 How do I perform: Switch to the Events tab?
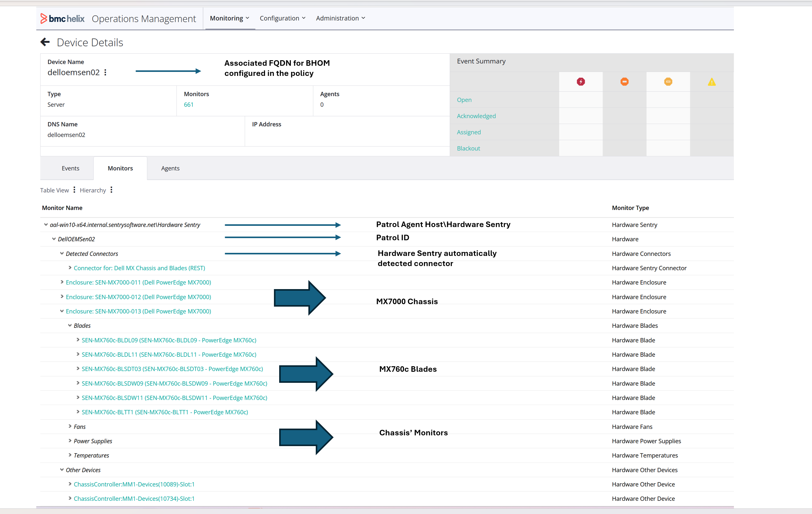(x=70, y=168)
